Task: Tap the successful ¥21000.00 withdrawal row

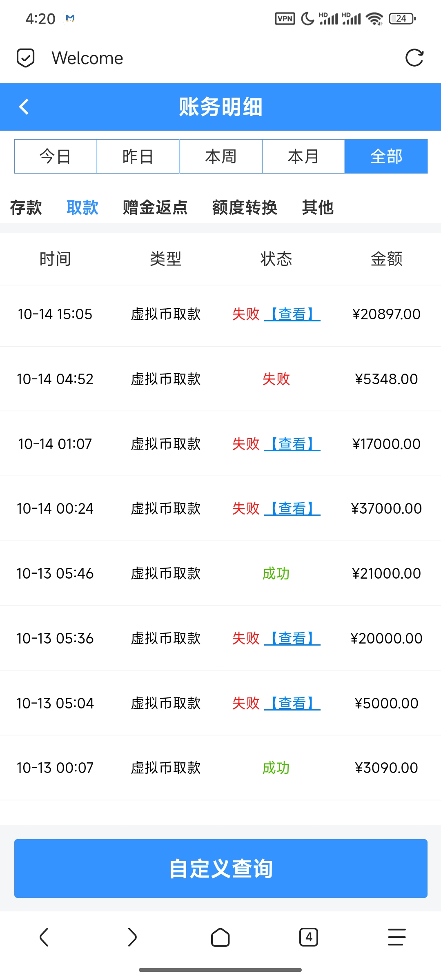Action: (x=220, y=573)
